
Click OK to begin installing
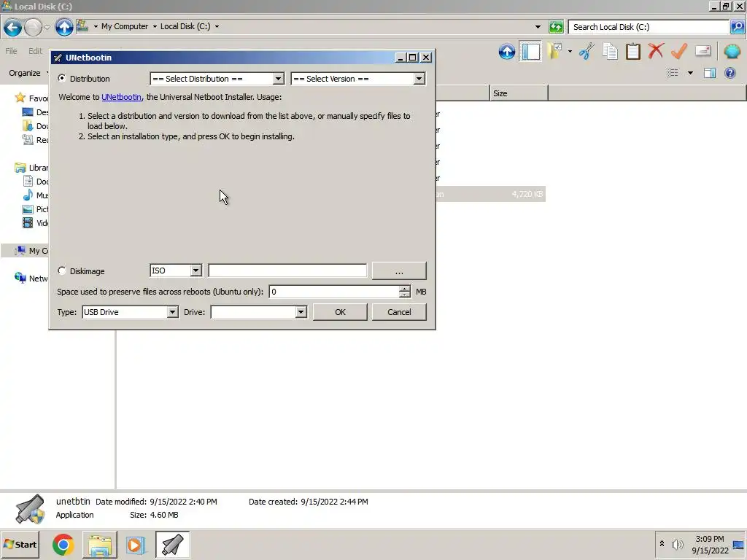coord(340,312)
